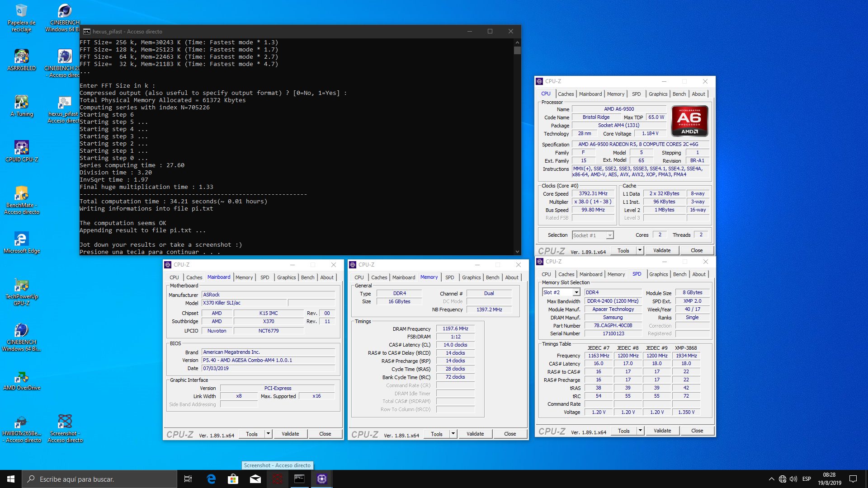Open the notification center icon
The image size is (868, 488).
point(853,479)
